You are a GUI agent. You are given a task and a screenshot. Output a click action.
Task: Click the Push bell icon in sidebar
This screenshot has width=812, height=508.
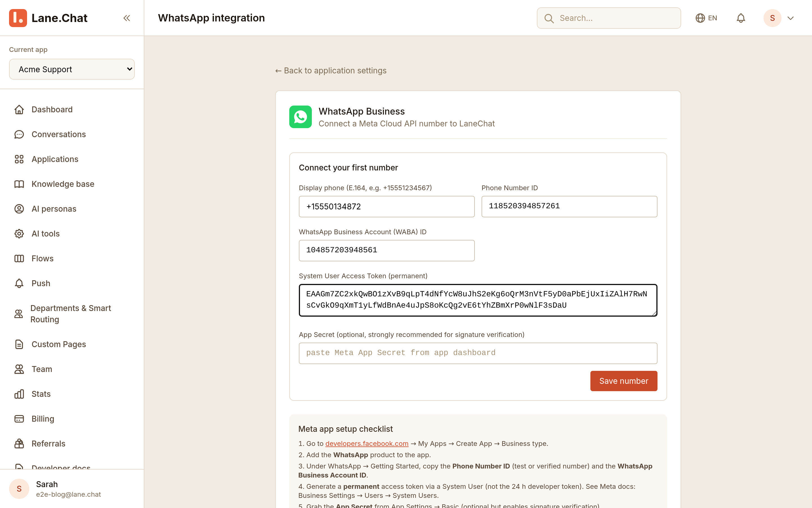[19, 284]
